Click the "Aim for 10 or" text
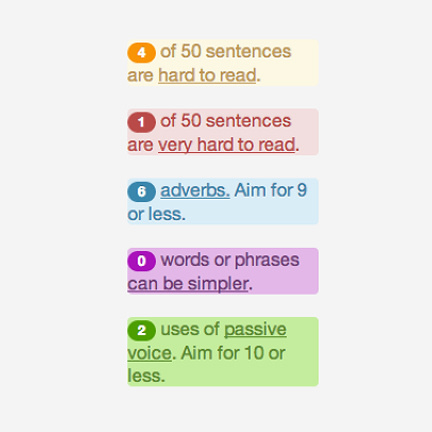 point(233,353)
